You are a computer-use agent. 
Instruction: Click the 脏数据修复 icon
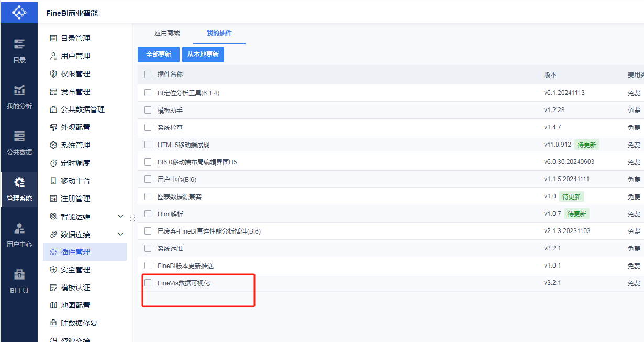coord(53,323)
